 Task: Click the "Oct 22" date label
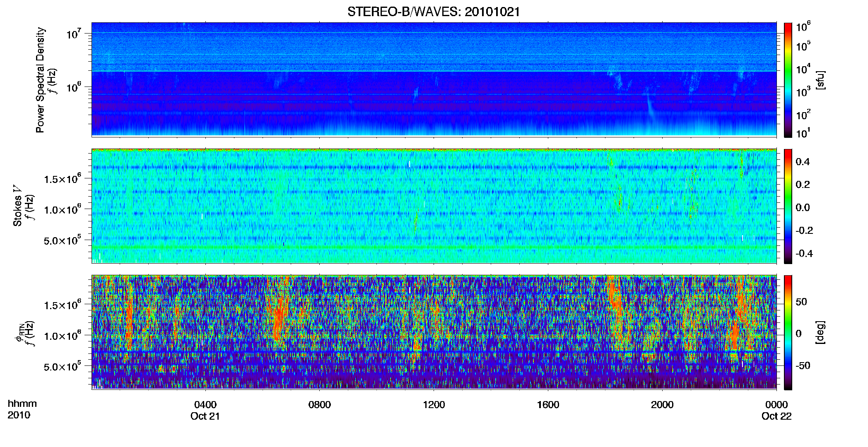click(776, 416)
